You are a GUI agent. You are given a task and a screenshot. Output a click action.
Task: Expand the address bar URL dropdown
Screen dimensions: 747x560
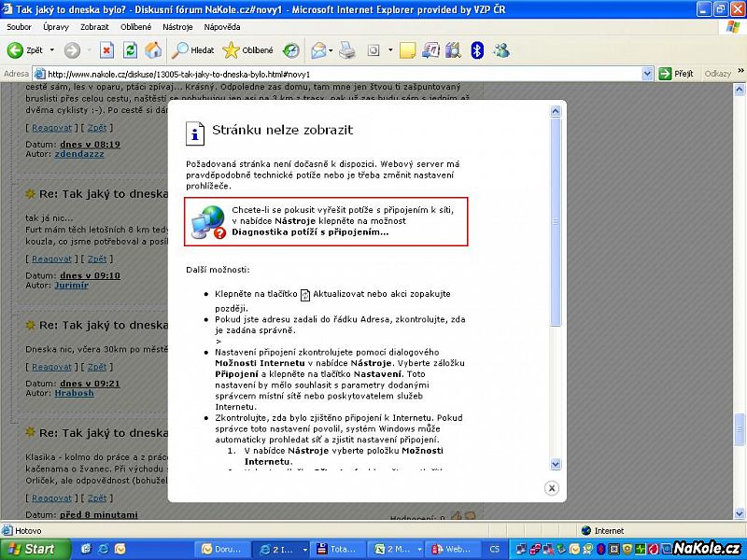(647, 74)
